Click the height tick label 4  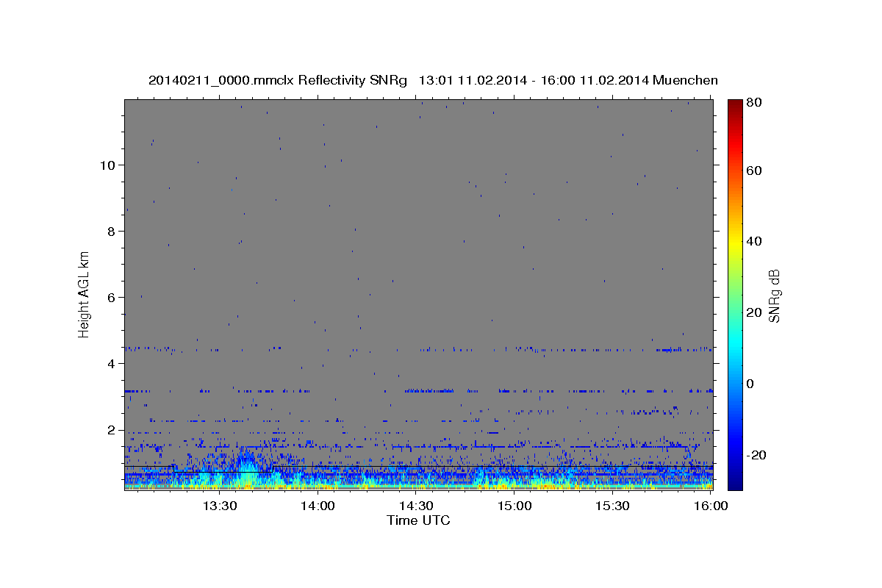pos(111,364)
